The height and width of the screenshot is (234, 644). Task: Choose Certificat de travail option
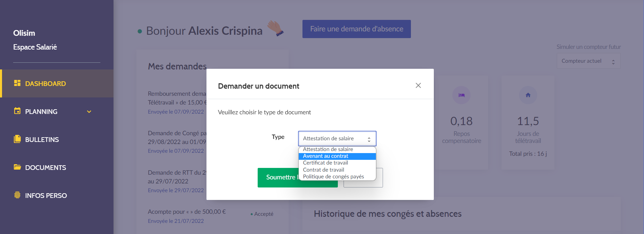[x=337, y=163]
